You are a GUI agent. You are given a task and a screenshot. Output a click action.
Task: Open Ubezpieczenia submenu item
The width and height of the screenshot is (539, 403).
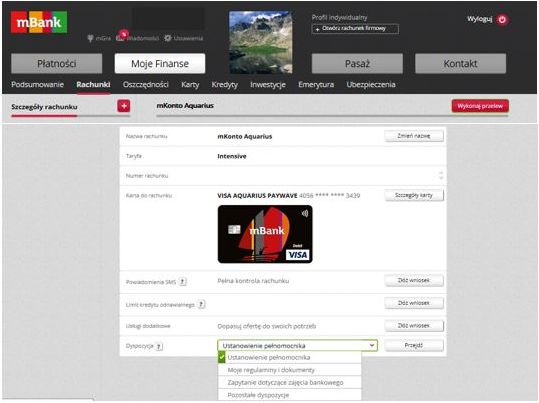[x=371, y=85]
